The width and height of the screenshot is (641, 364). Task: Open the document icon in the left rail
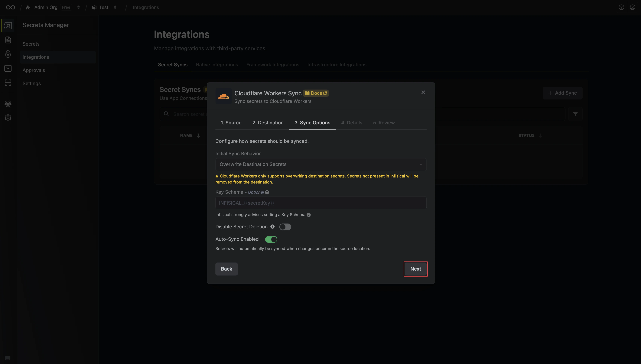pyautogui.click(x=8, y=40)
